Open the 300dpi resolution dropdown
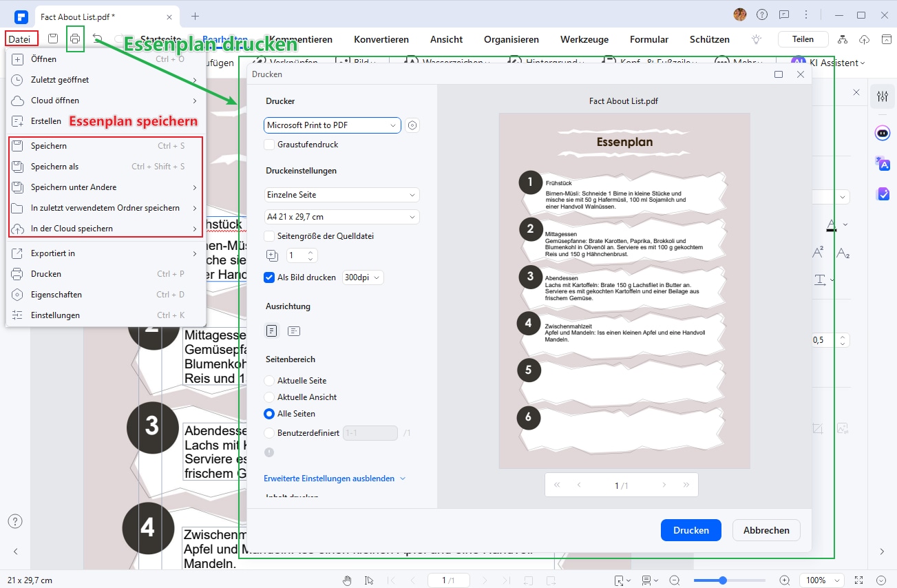Image resolution: width=897 pixels, height=588 pixels. (x=363, y=277)
